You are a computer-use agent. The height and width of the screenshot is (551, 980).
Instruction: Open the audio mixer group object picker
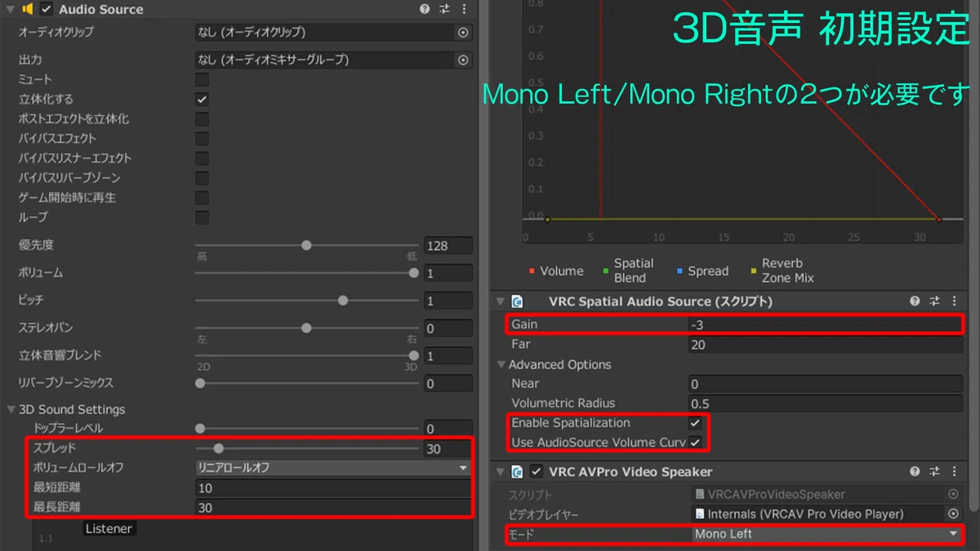pyautogui.click(x=463, y=60)
